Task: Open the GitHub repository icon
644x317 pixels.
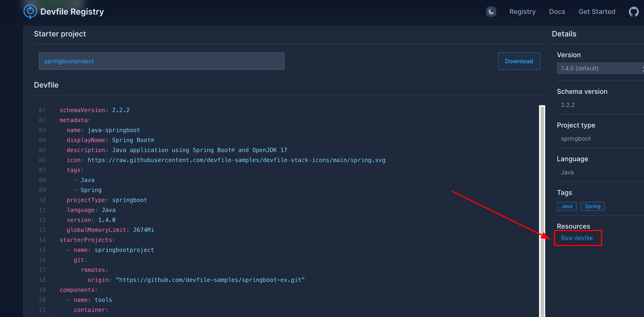Action: [x=633, y=12]
